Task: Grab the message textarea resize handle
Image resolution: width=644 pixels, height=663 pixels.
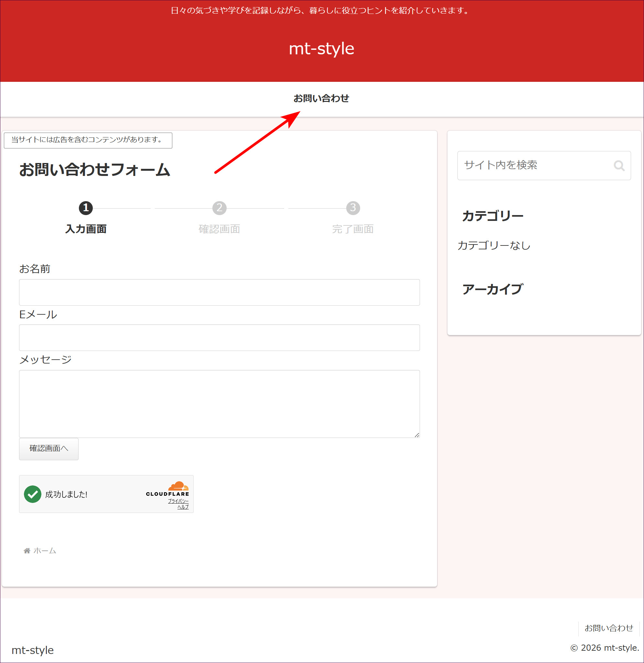Action: coord(417,435)
